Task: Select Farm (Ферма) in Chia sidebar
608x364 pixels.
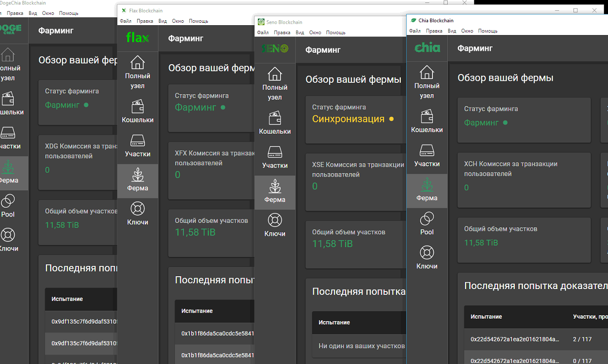Action: click(427, 191)
